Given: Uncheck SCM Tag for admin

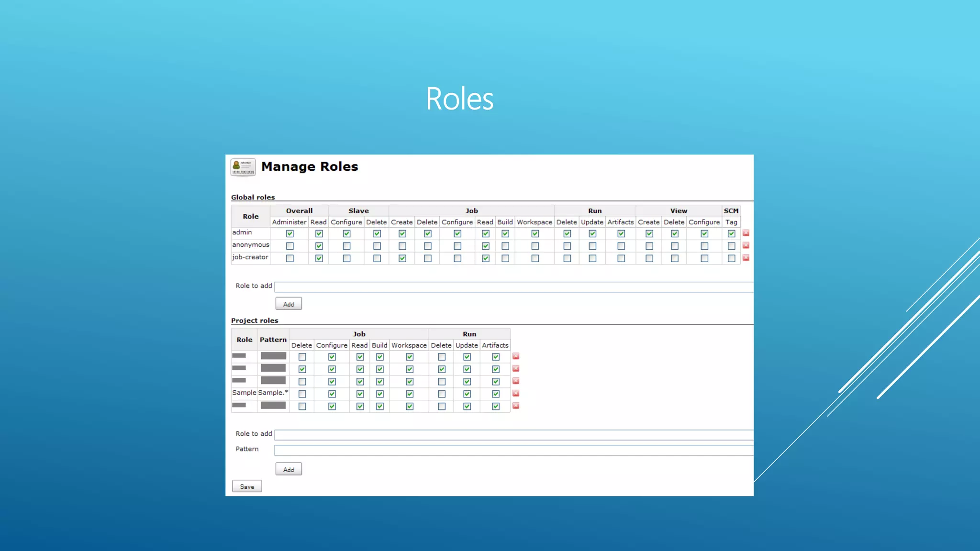Looking at the screenshot, I should pos(731,233).
